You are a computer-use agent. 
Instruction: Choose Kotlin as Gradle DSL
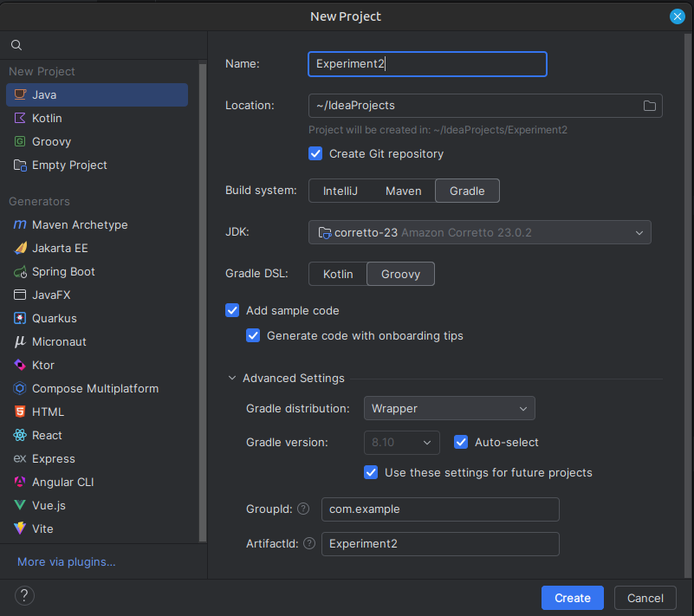pyautogui.click(x=338, y=274)
